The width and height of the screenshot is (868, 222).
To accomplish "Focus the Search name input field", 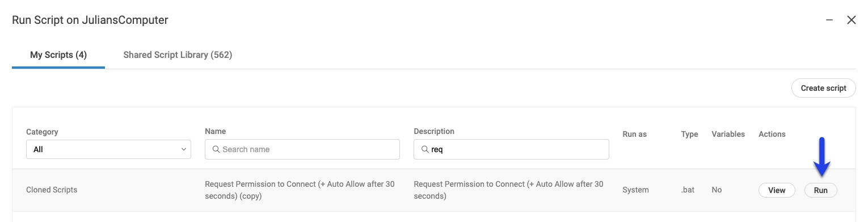I will (x=302, y=149).
